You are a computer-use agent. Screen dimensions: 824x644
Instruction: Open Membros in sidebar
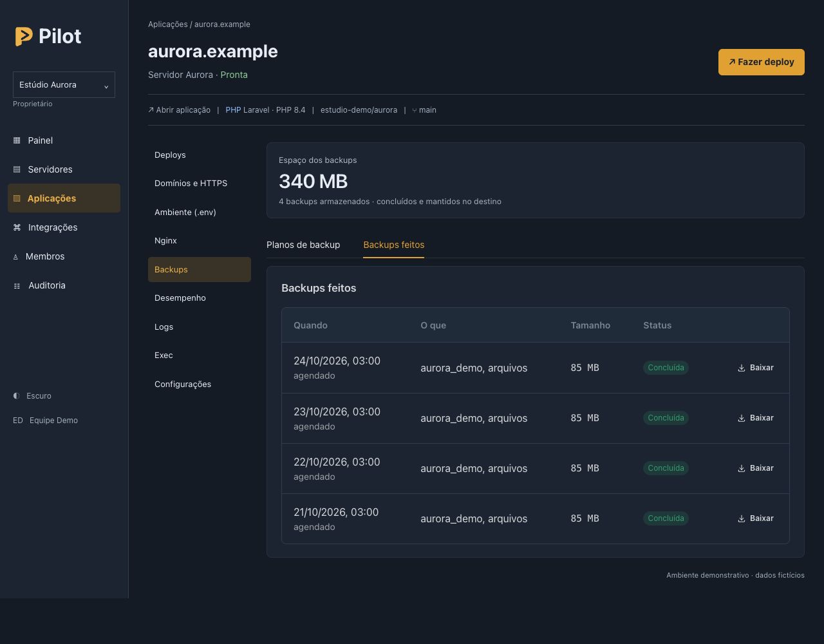pos(64,256)
